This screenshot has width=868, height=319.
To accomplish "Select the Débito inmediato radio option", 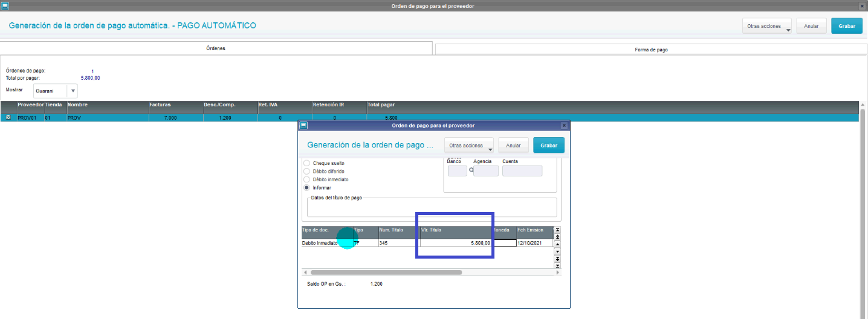I will coord(306,179).
